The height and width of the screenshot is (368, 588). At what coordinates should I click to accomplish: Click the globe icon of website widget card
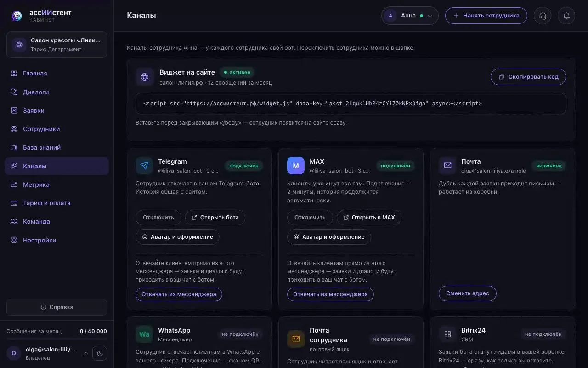(145, 77)
